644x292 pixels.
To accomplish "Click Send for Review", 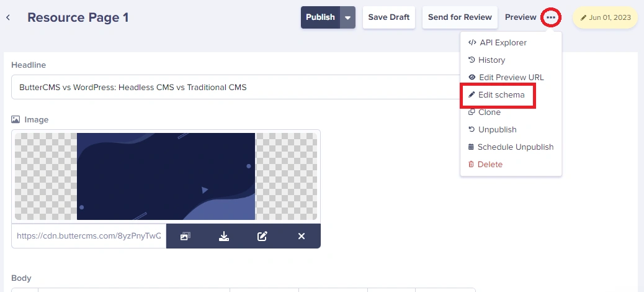I will (460, 17).
